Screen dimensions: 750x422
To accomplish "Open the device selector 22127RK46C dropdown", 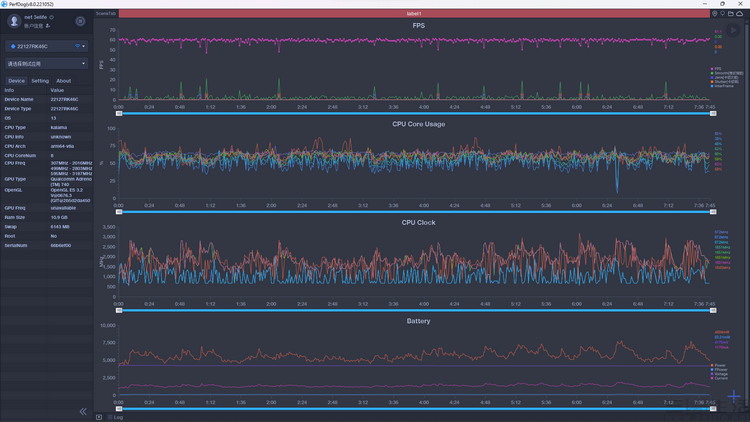I will pos(46,46).
